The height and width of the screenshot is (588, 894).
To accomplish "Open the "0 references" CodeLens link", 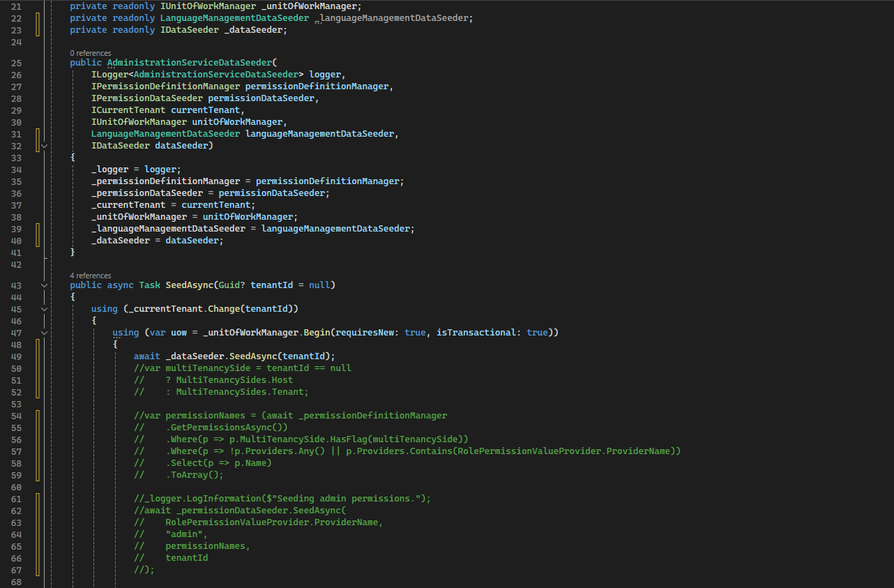I will 90,53.
